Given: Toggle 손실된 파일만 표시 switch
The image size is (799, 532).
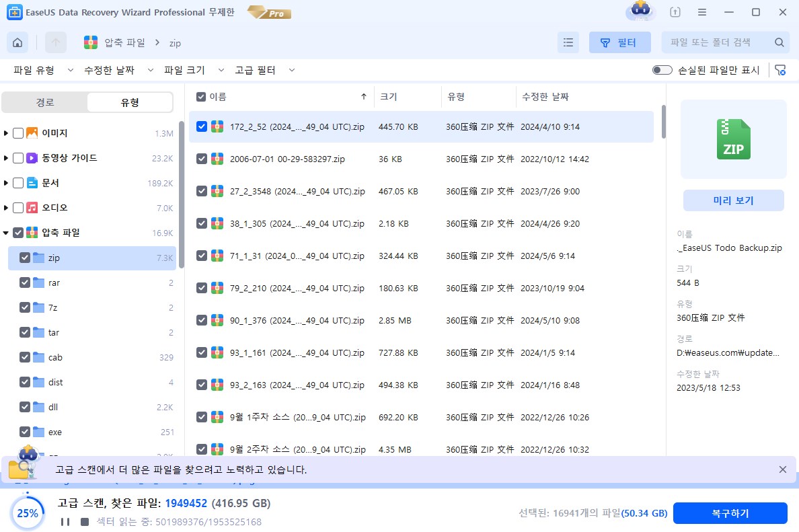Looking at the screenshot, I should (662, 71).
